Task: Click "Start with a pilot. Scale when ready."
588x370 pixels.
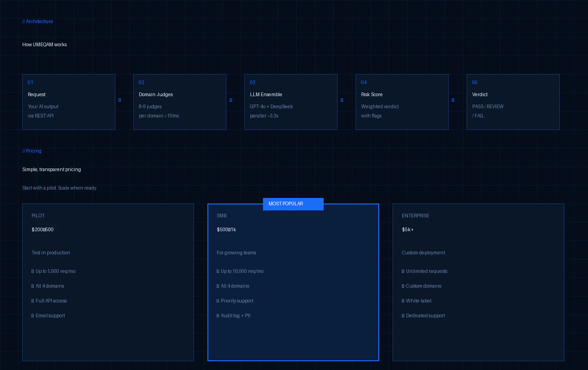Action: [60, 188]
